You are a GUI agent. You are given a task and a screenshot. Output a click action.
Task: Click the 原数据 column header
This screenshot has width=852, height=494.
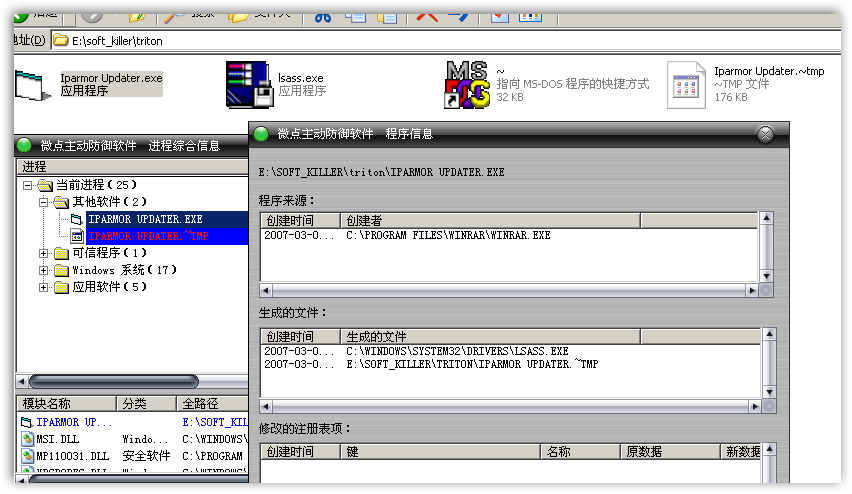pos(671,452)
